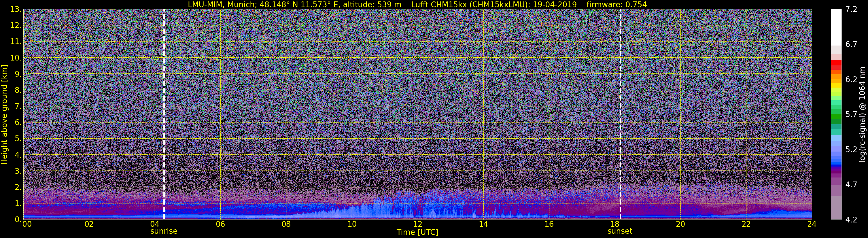Click the height axis tick label '4.'

coord(18,155)
